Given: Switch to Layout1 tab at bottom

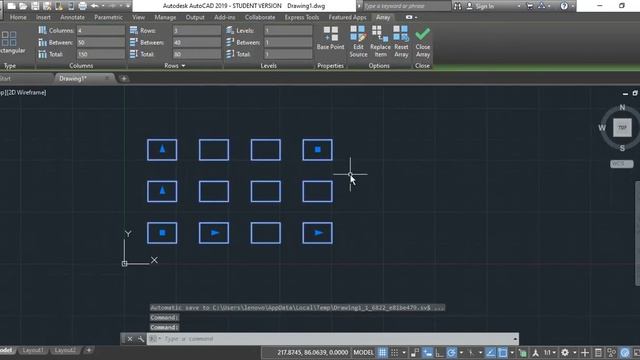Looking at the screenshot, I should click(x=33, y=350).
